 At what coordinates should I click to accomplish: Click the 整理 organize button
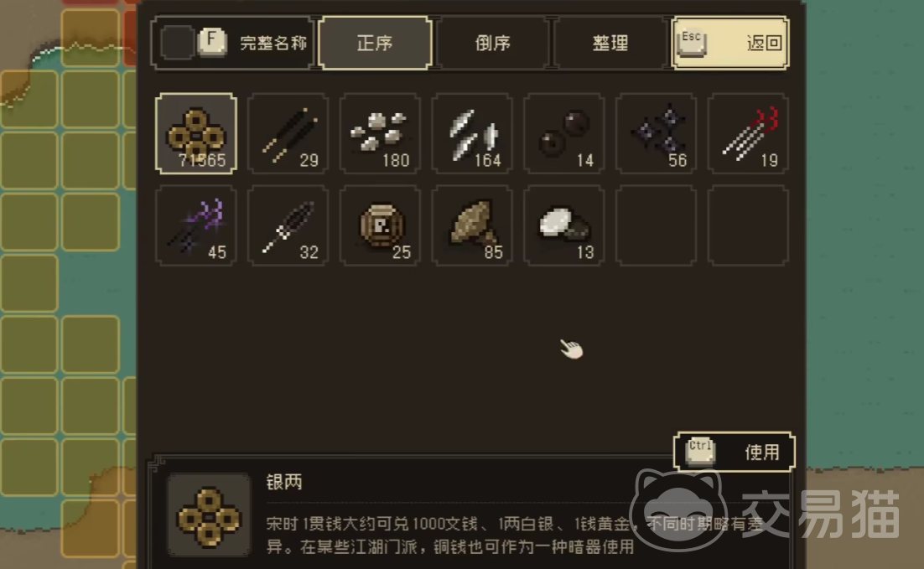tap(610, 43)
